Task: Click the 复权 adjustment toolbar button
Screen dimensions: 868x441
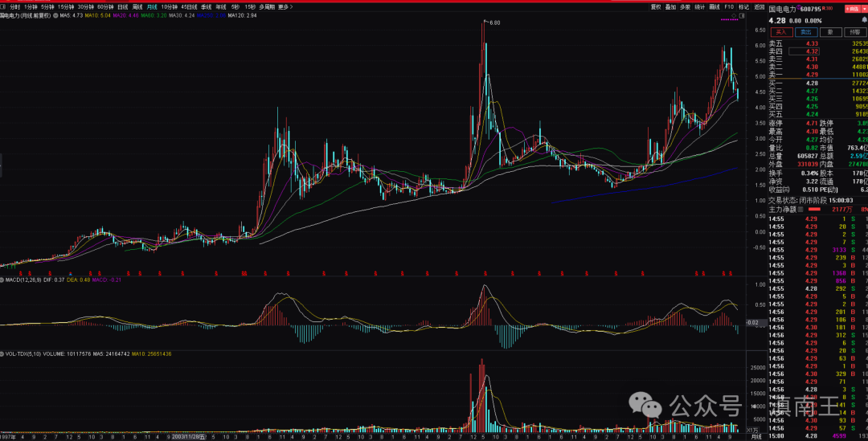Action: pyautogui.click(x=656, y=7)
